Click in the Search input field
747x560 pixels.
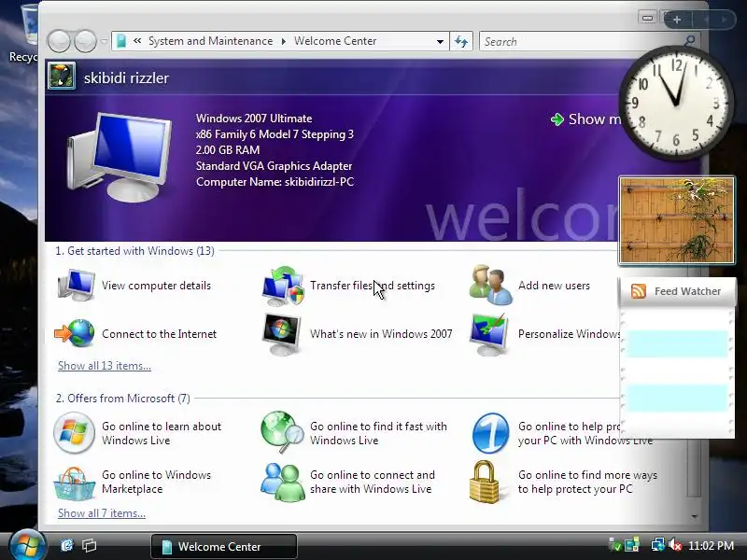(x=581, y=41)
